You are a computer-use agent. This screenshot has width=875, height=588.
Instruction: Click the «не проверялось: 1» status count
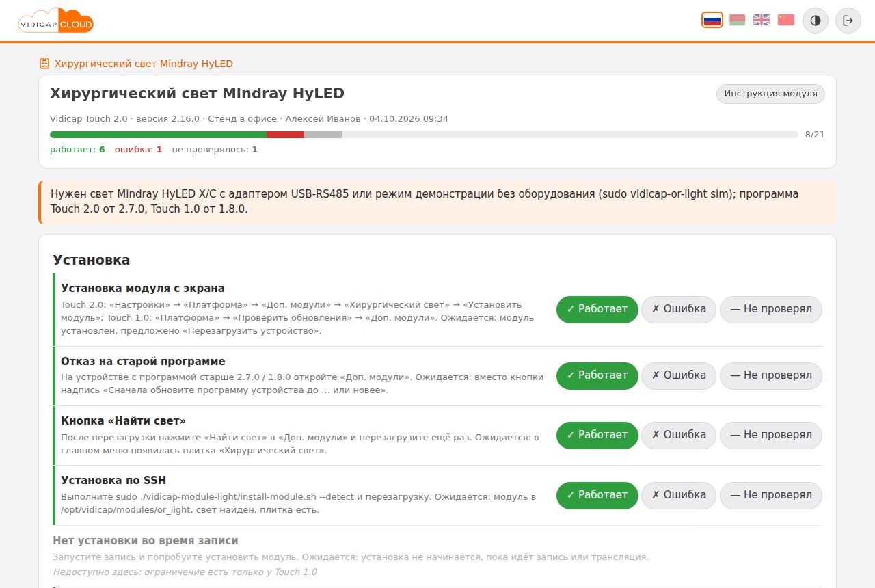click(215, 149)
